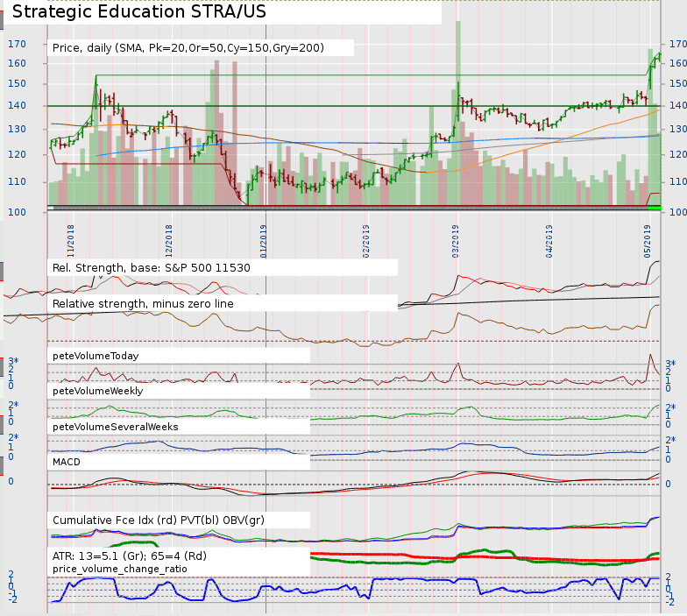
Task: Select the Price, daily SMA legend label
Action: point(188,47)
